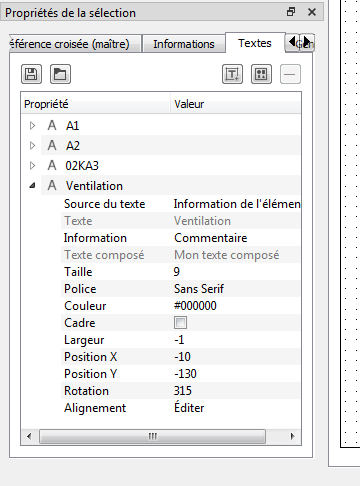Click the Information property label
Image resolution: width=360 pixels, height=486 pixels.
[x=95, y=238]
